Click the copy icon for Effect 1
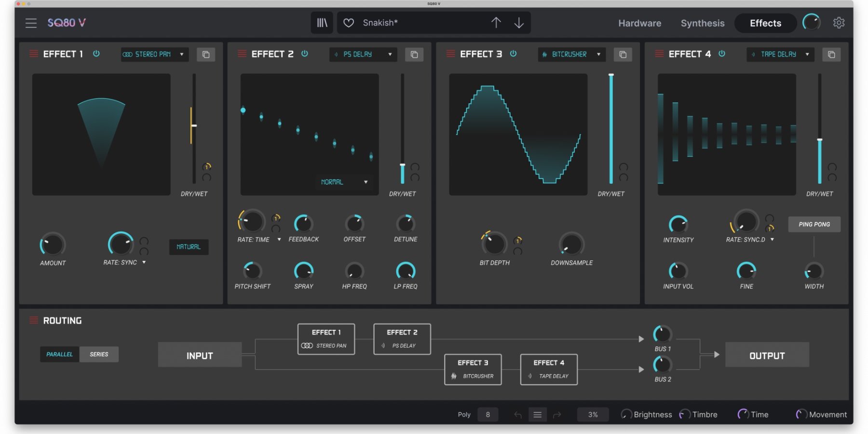 (206, 54)
